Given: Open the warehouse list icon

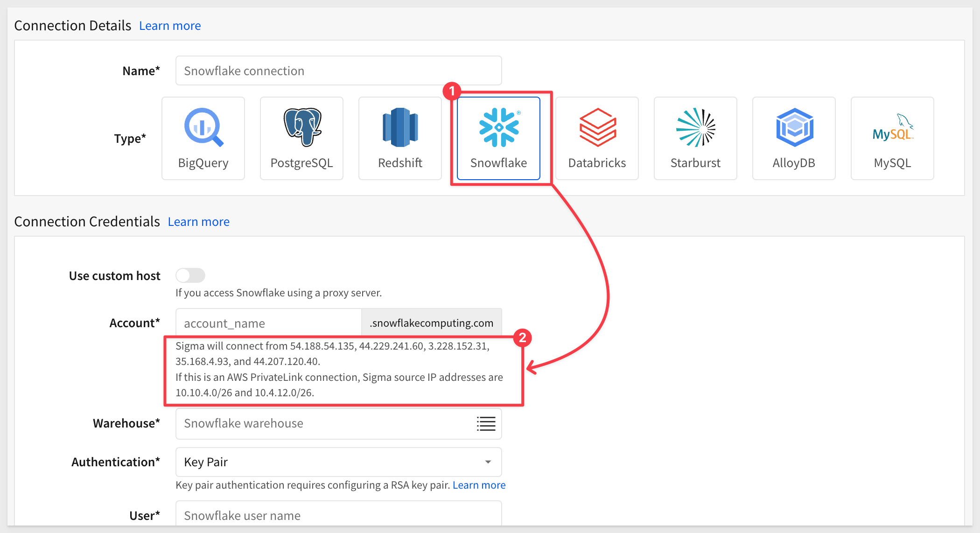Looking at the screenshot, I should [x=486, y=424].
